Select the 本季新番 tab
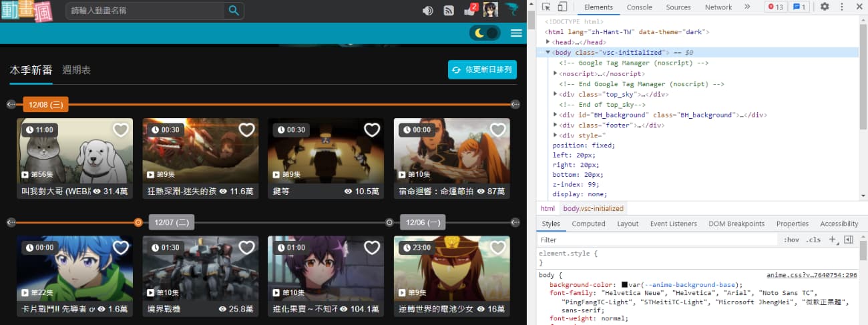 click(31, 70)
